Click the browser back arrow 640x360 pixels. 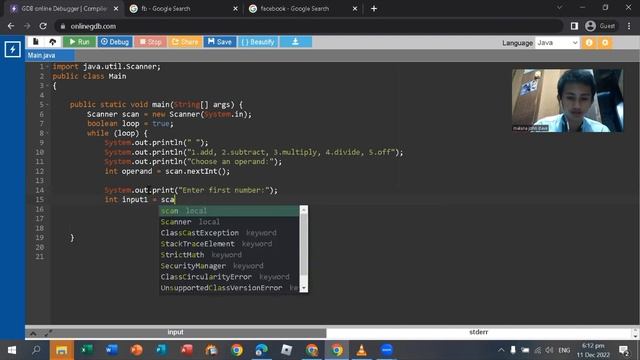tap(11, 26)
